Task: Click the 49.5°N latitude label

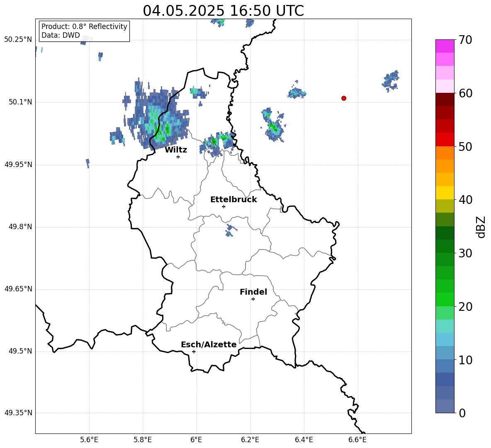Action: pyautogui.click(x=20, y=351)
